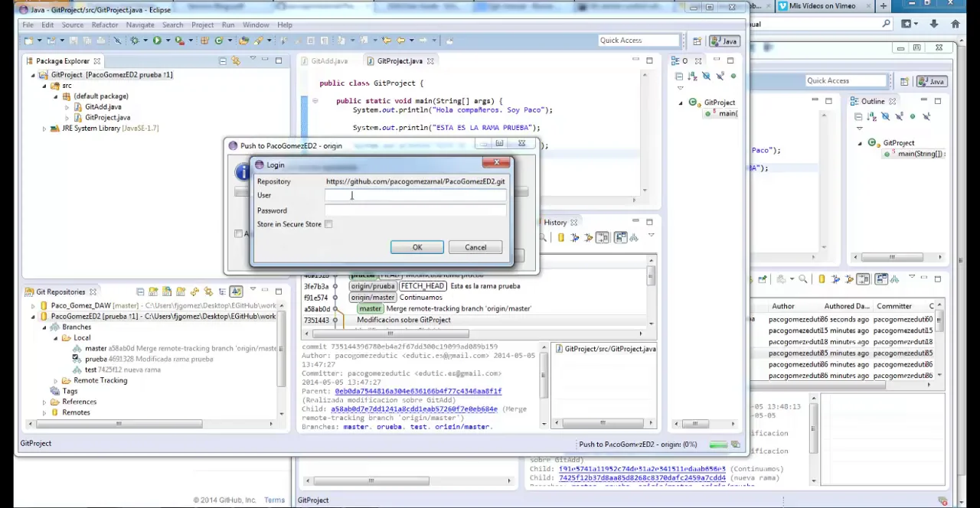This screenshot has width=980, height=508.
Task: Expand the Paco_Gomez_DAW repository node
Action: point(33,305)
